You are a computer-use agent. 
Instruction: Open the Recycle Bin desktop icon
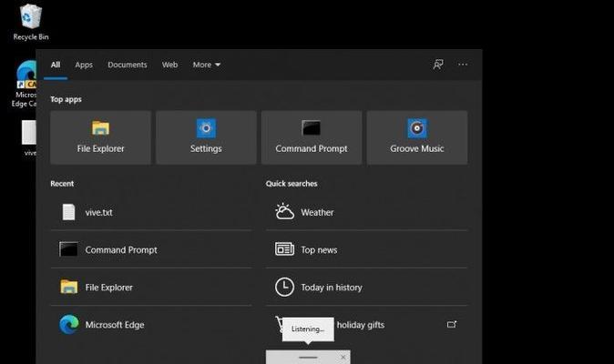(x=31, y=22)
